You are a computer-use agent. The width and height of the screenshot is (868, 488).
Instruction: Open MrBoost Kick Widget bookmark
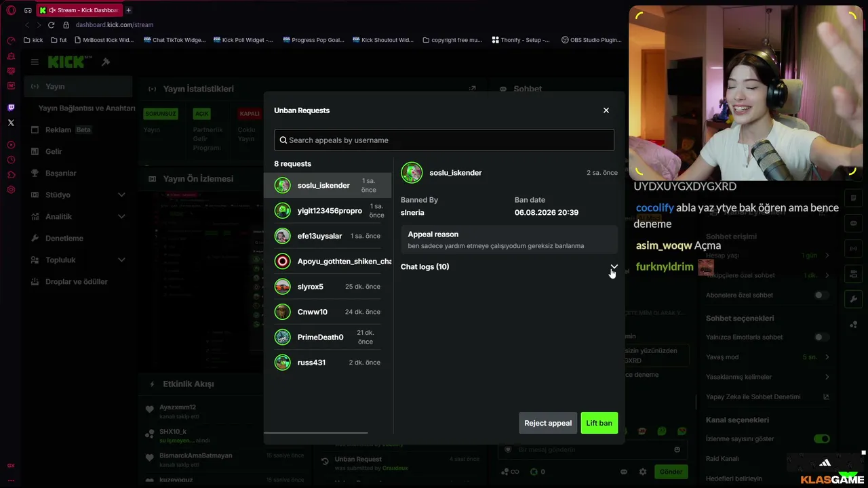click(104, 40)
